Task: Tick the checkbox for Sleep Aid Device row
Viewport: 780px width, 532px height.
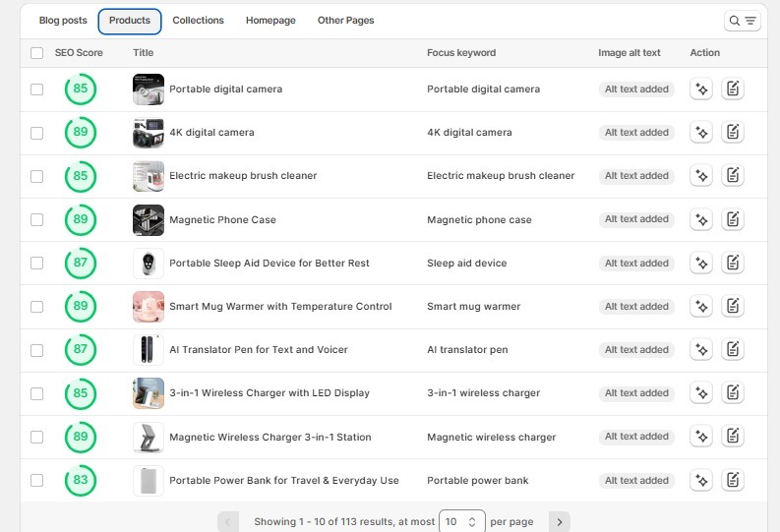Action: (x=37, y=264)
